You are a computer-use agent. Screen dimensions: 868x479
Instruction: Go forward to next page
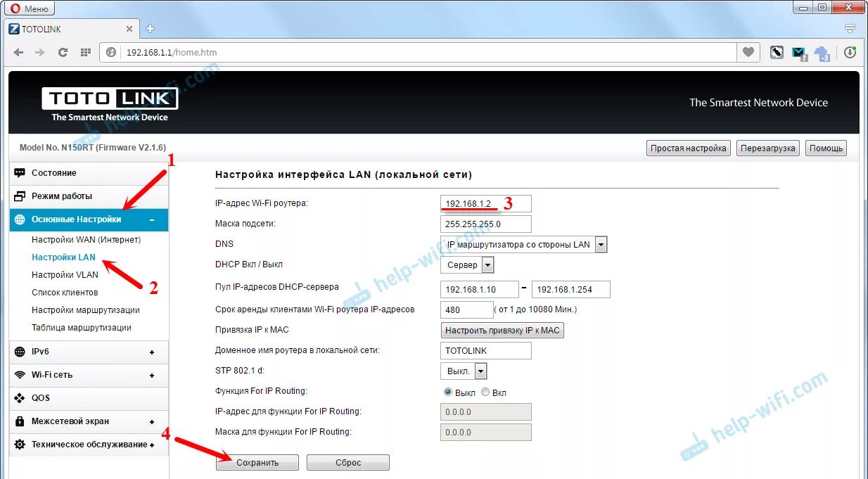(40, 52)
